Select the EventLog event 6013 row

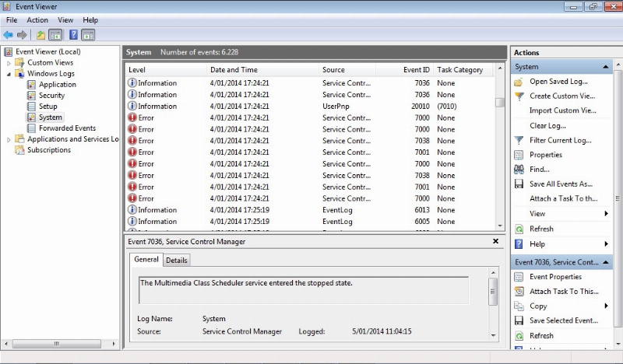310,210
